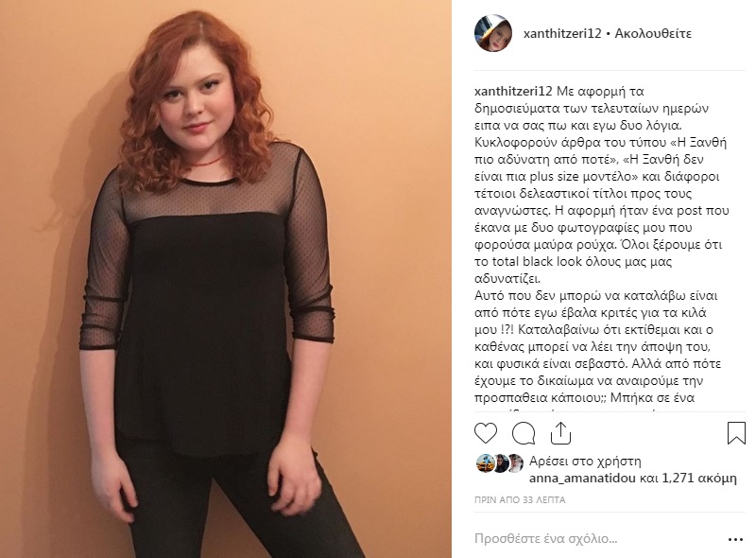The width and height of the screenshot is (756, 558).
Task: Click the caption text body
Action: (602, 245)
